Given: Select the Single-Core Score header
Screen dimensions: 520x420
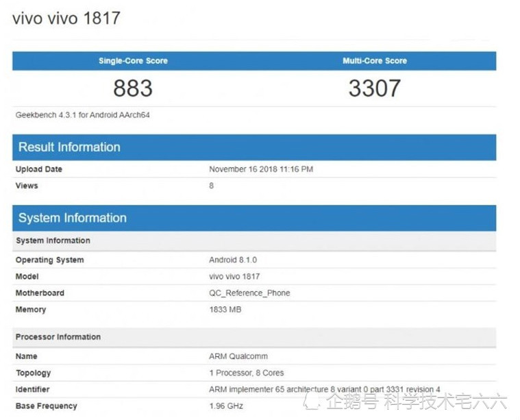Looking at the screenshot, I should (133, 61).
